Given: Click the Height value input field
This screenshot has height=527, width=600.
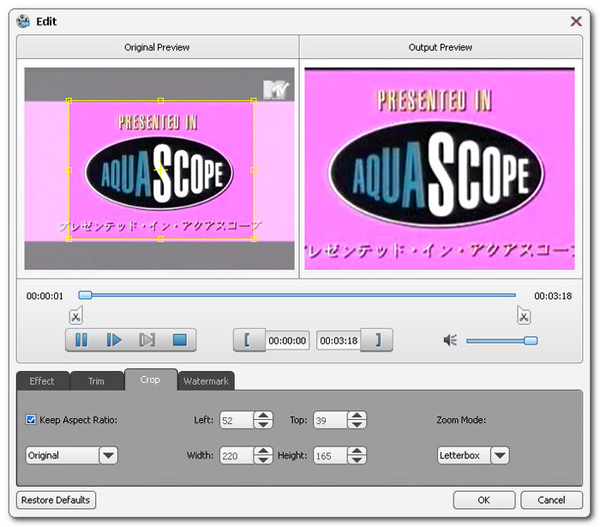Looking at the screenshot, I should pos(330,455).
